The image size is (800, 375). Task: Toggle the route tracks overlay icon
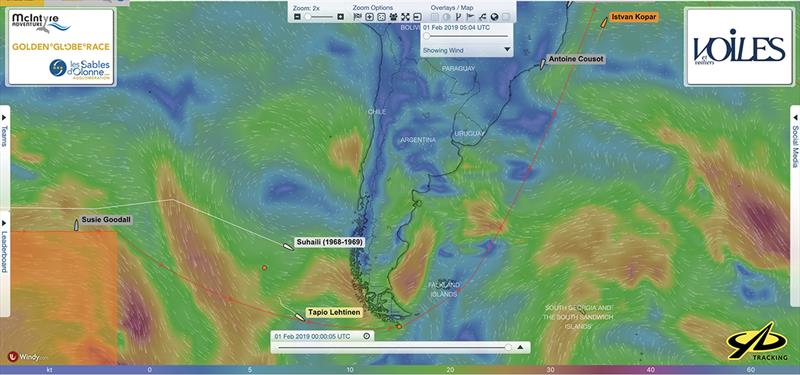tap(482, 17)
